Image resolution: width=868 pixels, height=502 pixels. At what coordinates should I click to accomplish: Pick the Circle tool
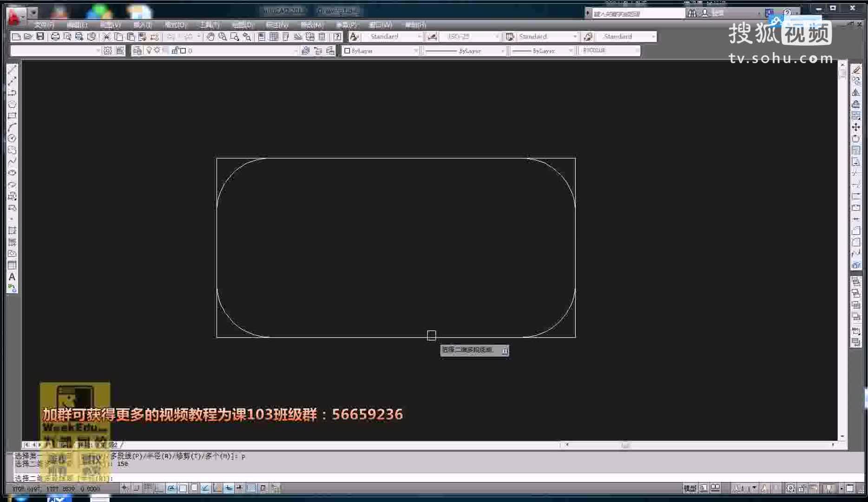click(x=13, y=138)
